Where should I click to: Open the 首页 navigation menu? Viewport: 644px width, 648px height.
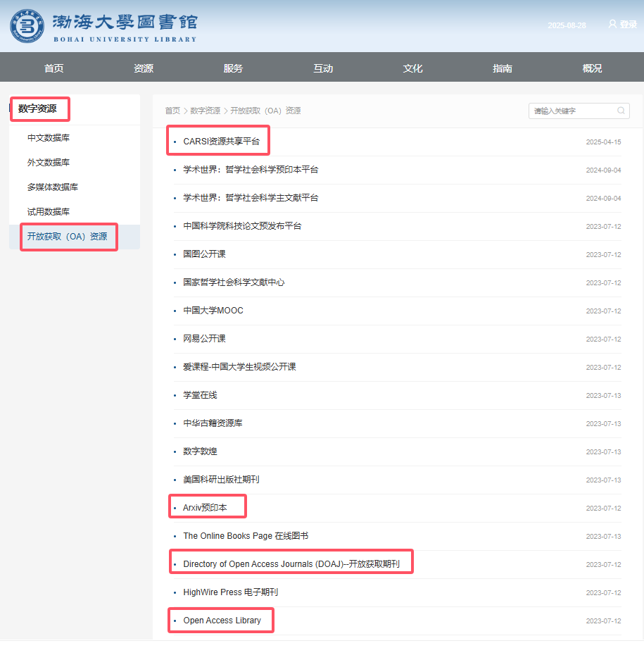click(x=53, y=68)
